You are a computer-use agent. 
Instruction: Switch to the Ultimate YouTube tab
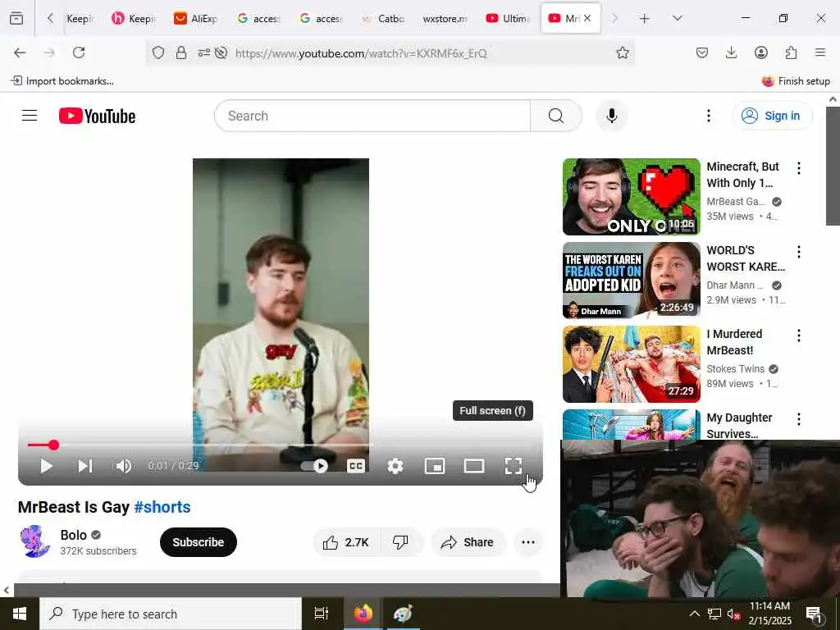[507, 18]
